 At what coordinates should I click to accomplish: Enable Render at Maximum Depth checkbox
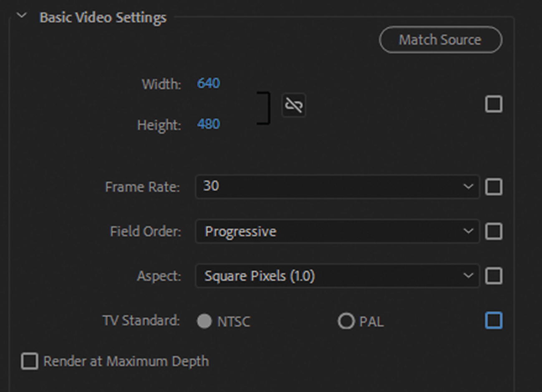30,361
